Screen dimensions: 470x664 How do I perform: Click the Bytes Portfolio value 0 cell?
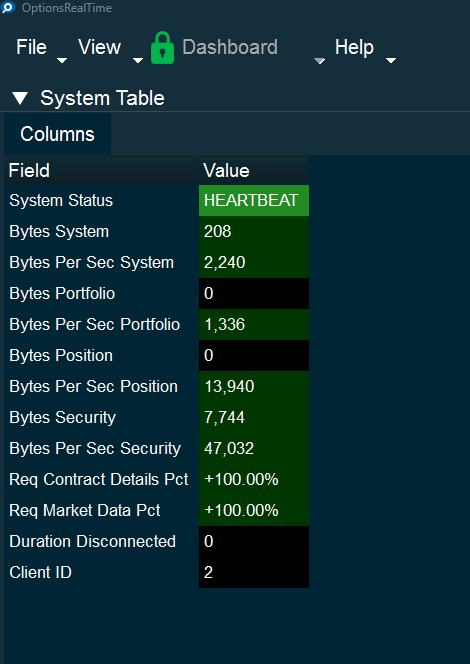254,293
